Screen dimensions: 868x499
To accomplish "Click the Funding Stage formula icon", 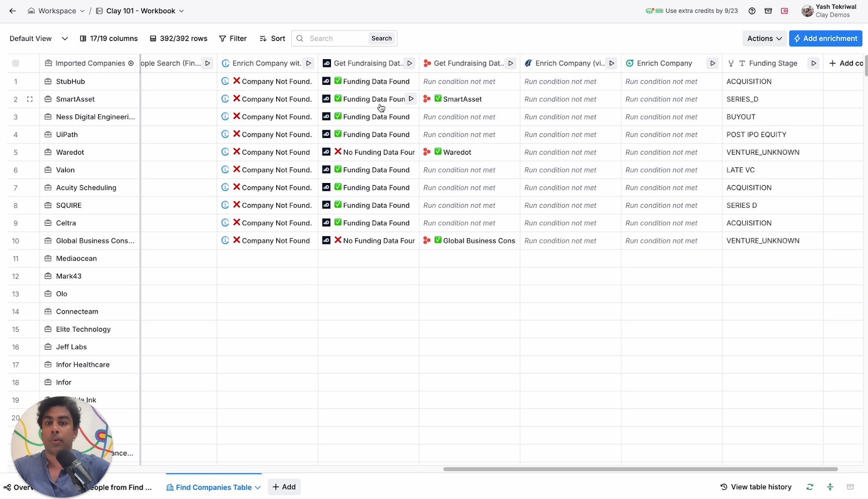I will (x=731, y=64).
